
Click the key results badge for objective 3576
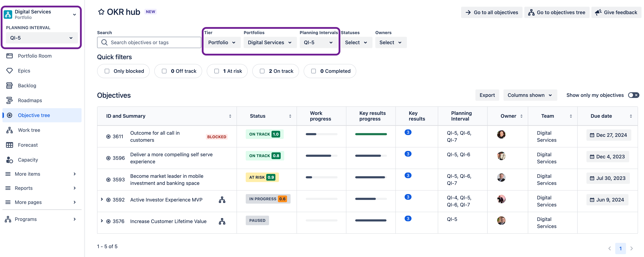tap(408, 218)
